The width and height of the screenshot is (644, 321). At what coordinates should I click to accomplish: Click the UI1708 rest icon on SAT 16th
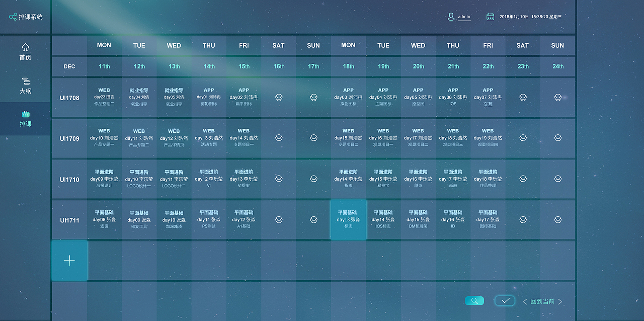(x=279, y=97)
